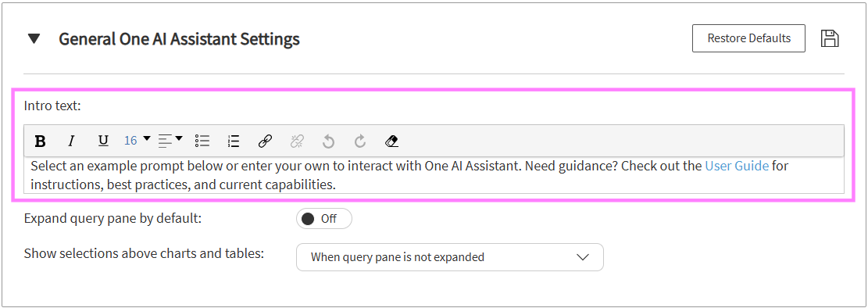Clear formatting with the eraser icon

(x=391, y=141)
